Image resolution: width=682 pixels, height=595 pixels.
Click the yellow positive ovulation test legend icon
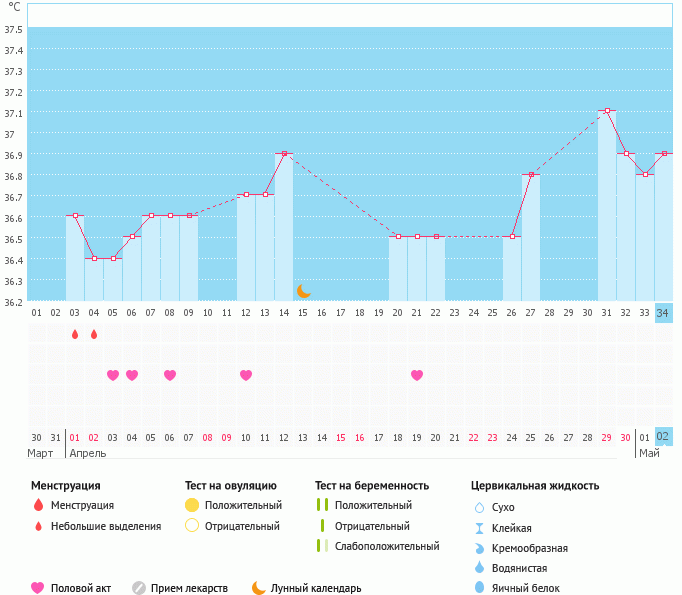point(192,506)
